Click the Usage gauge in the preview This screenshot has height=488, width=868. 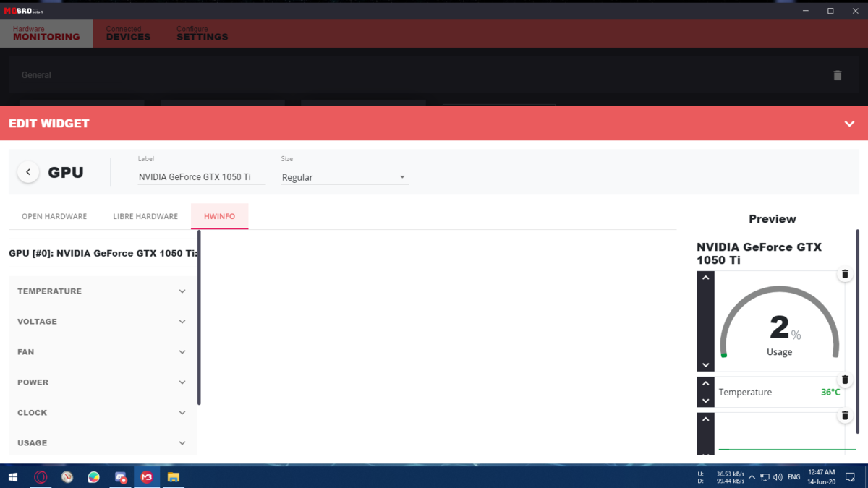tap(779, 322)
